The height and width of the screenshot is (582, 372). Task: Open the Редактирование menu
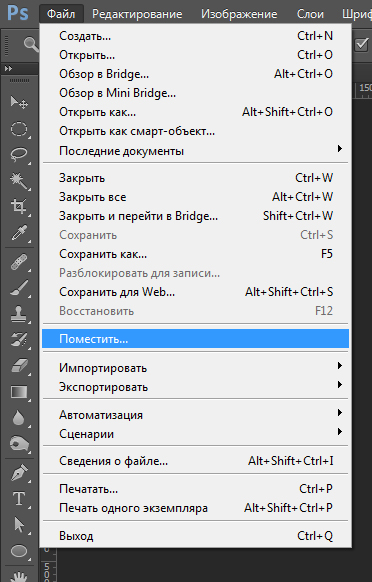click(x=137, y=14)
